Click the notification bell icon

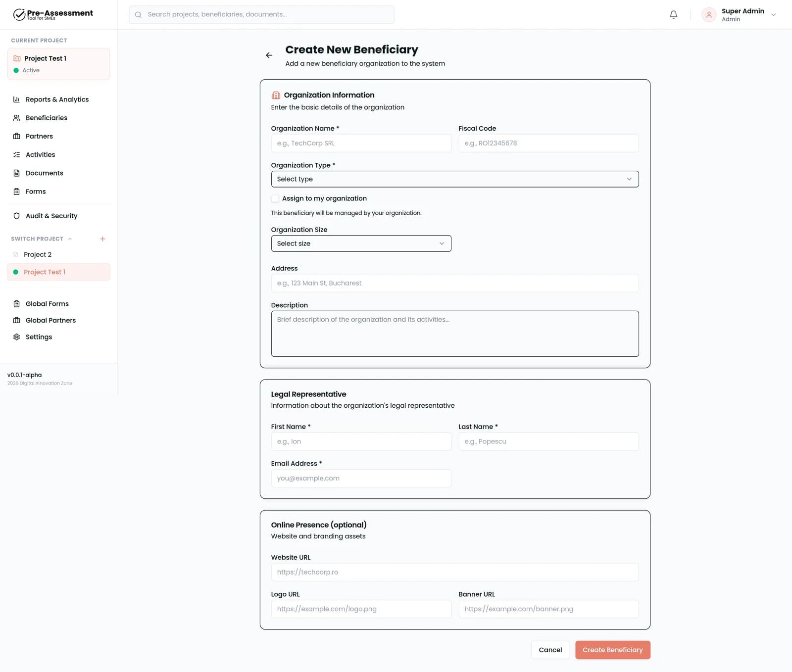click(x=673, y=15)
